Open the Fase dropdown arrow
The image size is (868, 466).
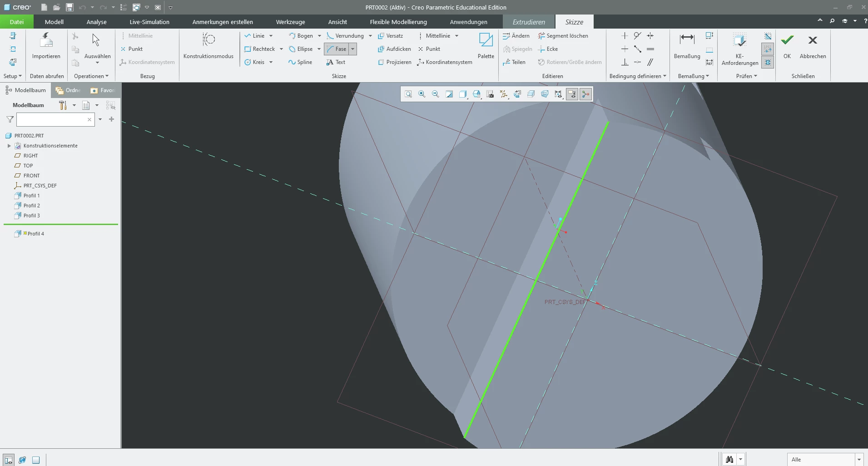pyautogui.click(x=352, y=49)
